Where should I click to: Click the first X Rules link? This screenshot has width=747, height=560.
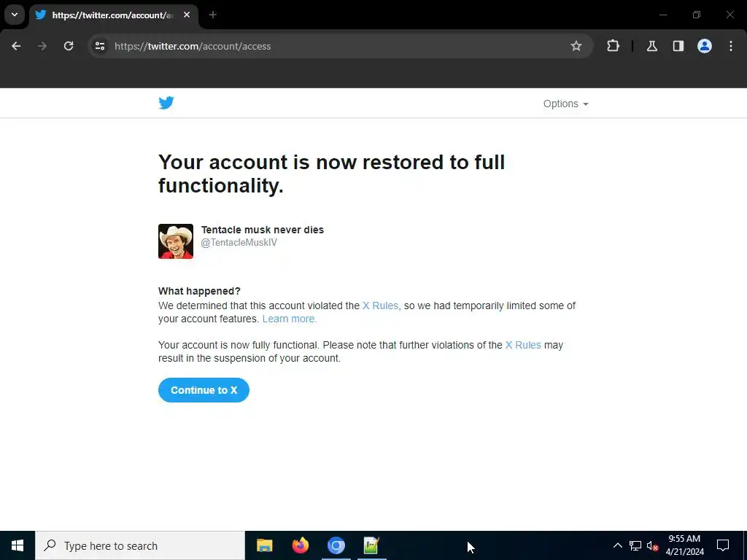click(x=381, y=306)
